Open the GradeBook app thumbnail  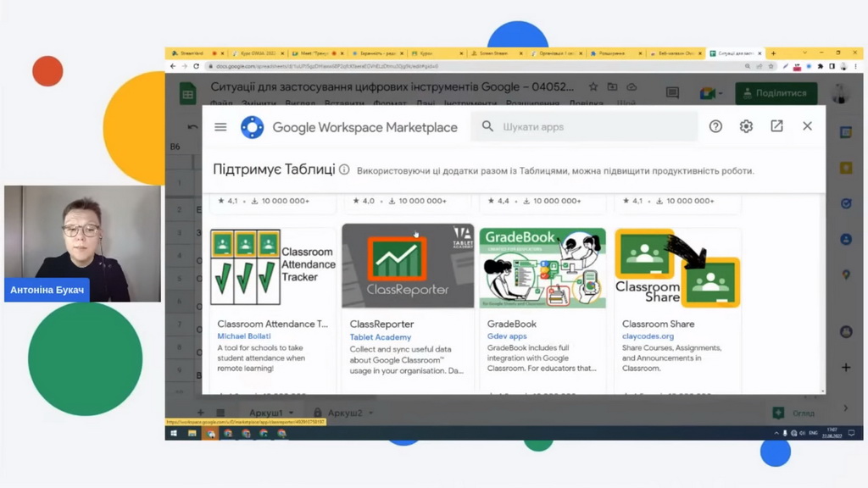point(542,268)
